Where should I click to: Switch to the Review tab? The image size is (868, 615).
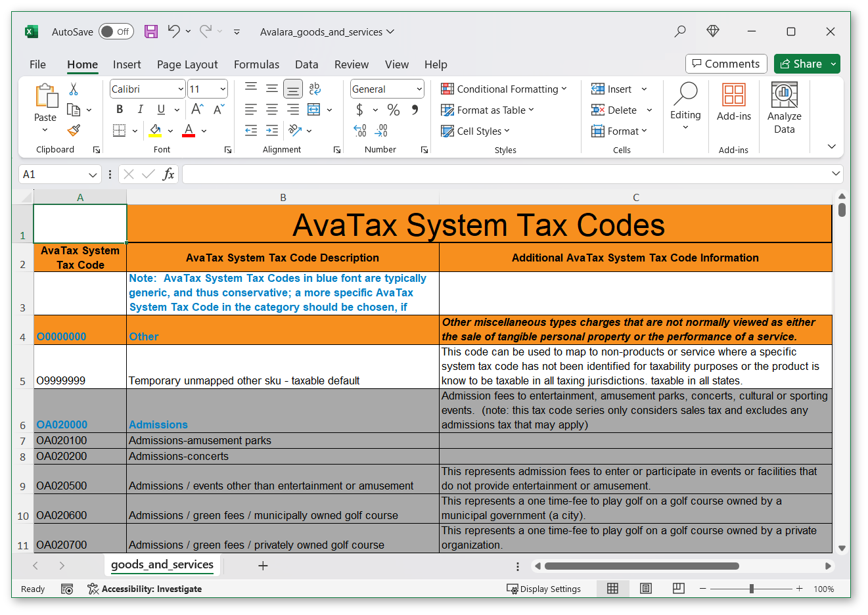coord(352,64)
